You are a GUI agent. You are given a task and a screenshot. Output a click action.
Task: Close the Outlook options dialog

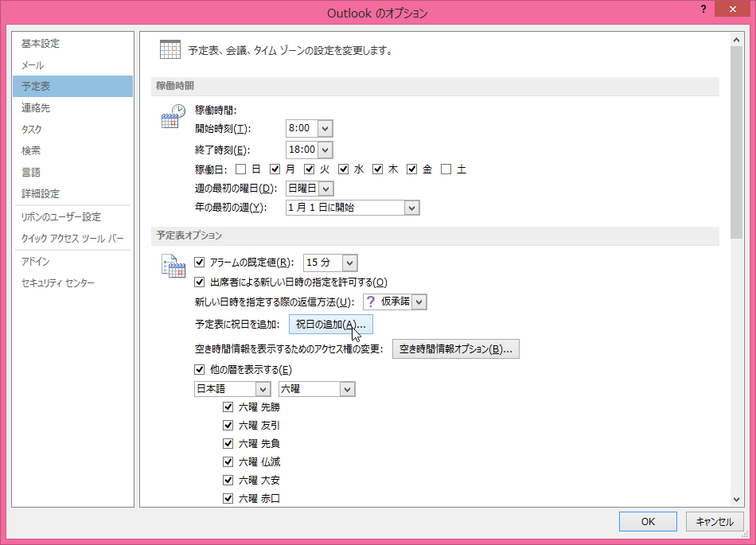(732, 10)
